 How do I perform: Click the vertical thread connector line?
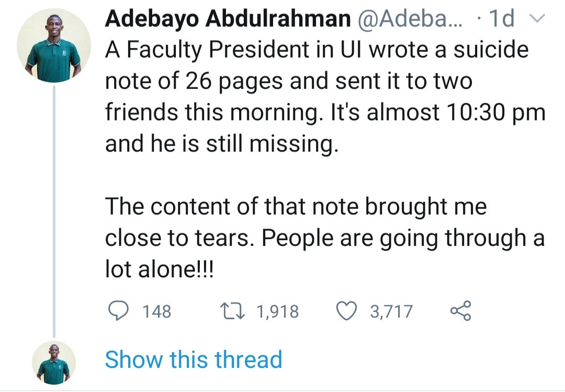pyautogui.click(x=53, y=209)
